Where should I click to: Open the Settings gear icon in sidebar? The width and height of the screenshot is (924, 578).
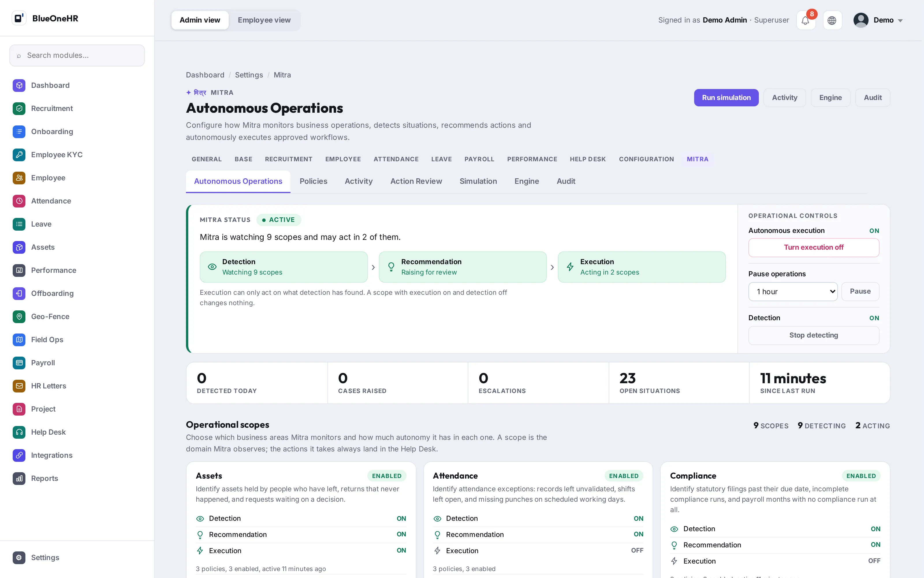[19, 557]
